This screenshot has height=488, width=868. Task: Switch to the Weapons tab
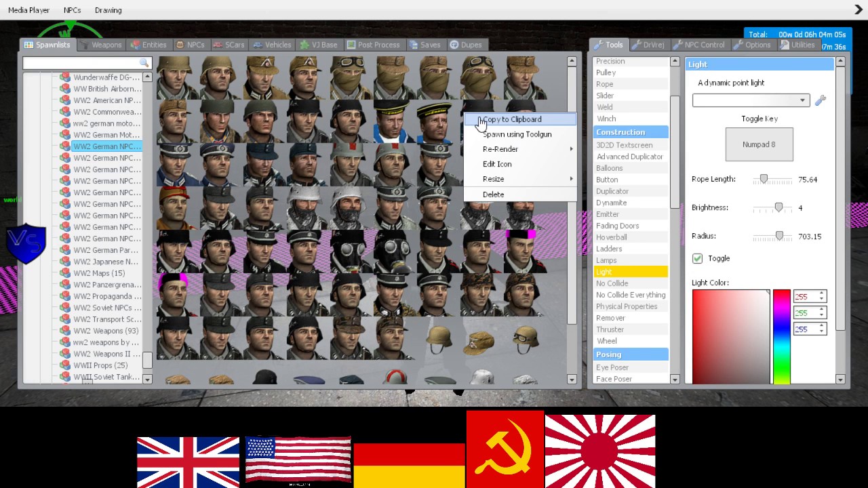click(x=100, y=45)
